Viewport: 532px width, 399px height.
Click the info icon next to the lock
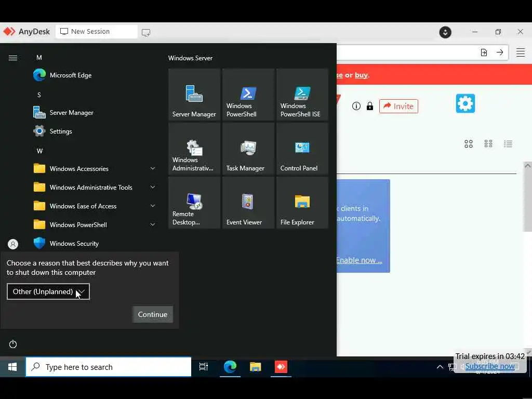356,106
